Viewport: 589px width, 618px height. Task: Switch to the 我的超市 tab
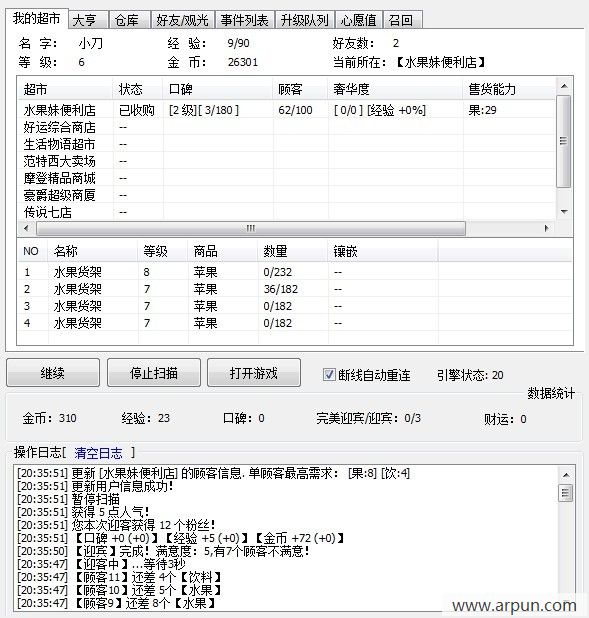pyautogui.click(x=37, y=18)
